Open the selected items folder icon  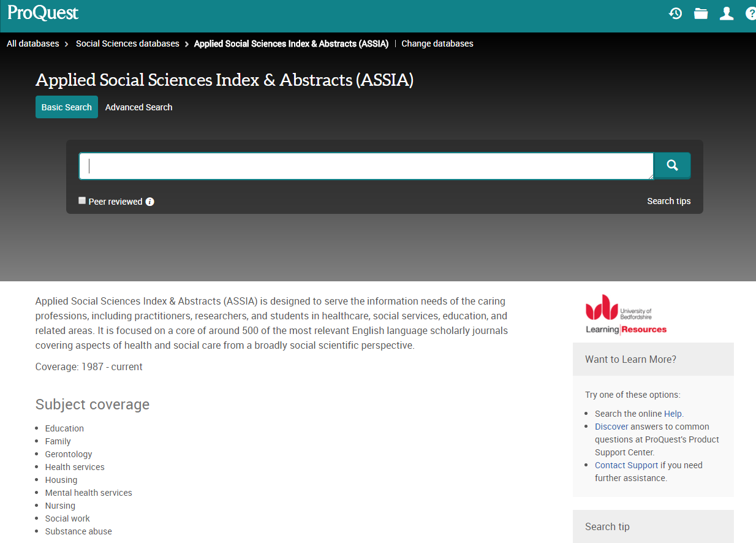[701, 13]
